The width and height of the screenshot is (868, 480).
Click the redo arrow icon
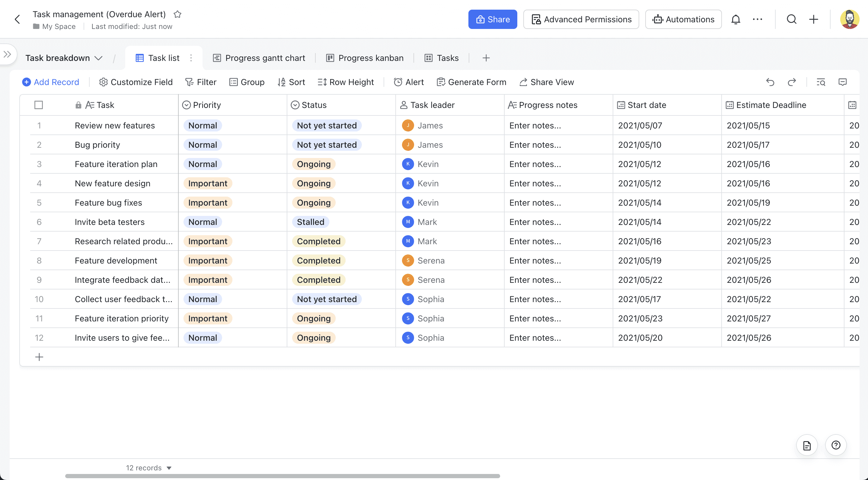pyautogui.click(x=792, y=82)
